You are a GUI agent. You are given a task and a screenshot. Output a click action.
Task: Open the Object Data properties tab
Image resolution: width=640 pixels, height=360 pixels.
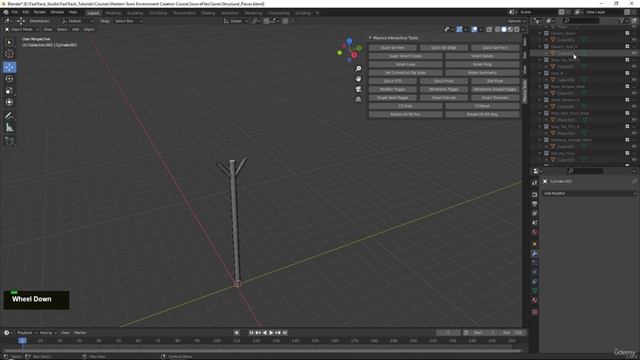pos(534,291)
